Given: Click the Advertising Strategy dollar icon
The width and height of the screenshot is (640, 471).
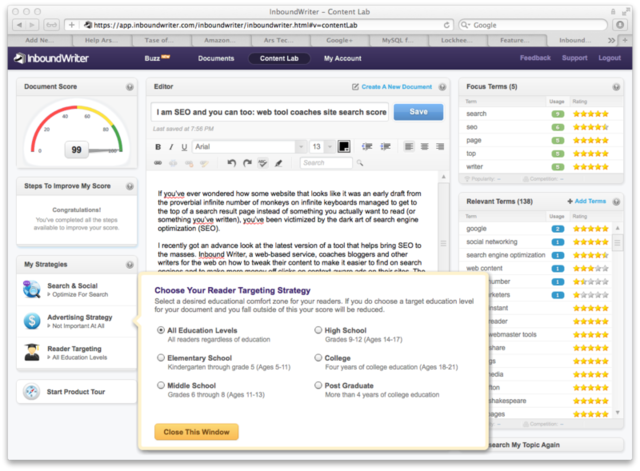Looking at the screenshot, I should coord(32,321).
